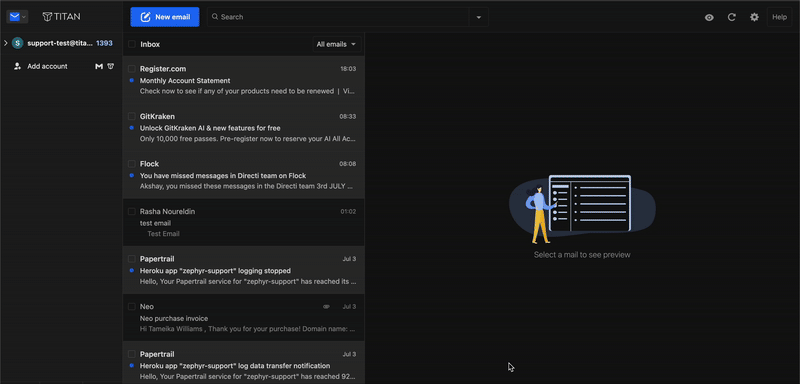The width and height of the screenshot is (800, 384).
Task: Click the Gmail icon next to Add account
Action: click(x=99, y=66)
